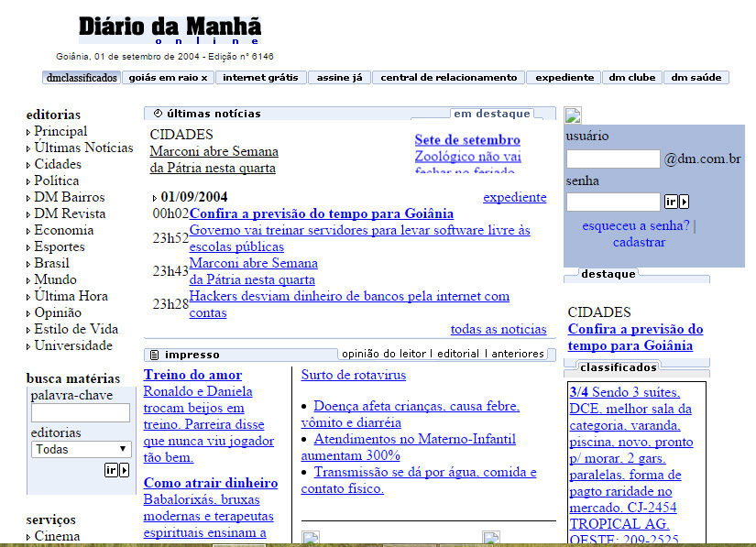Click the arrow bullet beside 01/09/2004
Screen dimensions: 756x547
coord(154,197)
